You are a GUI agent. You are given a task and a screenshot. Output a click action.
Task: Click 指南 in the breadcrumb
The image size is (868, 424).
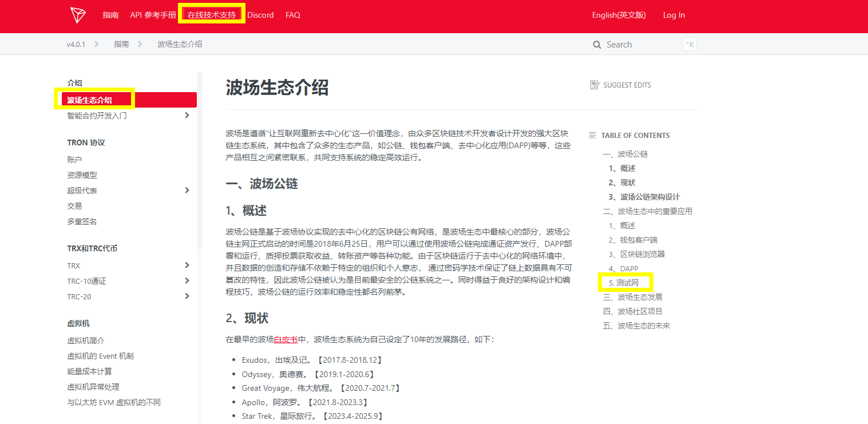click(121, 44)
